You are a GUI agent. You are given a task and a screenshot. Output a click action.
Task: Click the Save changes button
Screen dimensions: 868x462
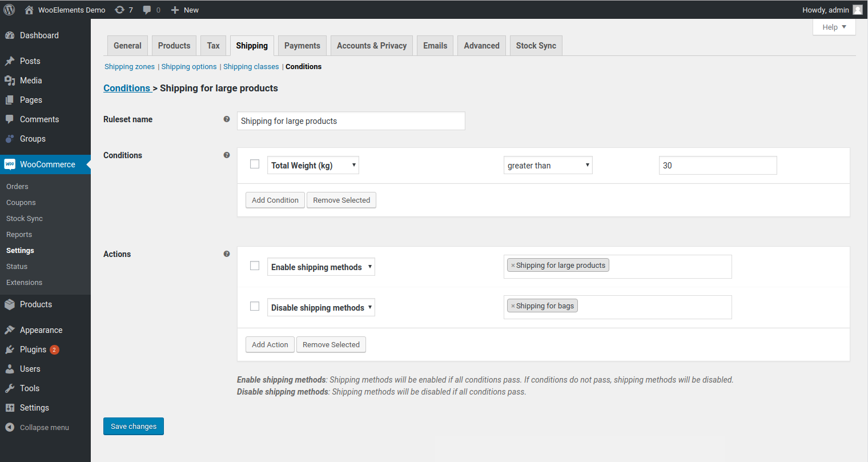click(134, 427)
